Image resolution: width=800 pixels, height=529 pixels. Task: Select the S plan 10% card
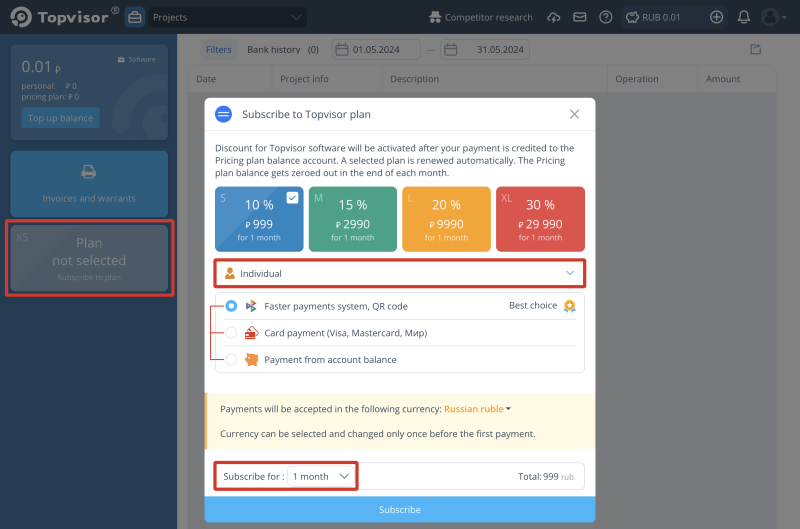259,219
